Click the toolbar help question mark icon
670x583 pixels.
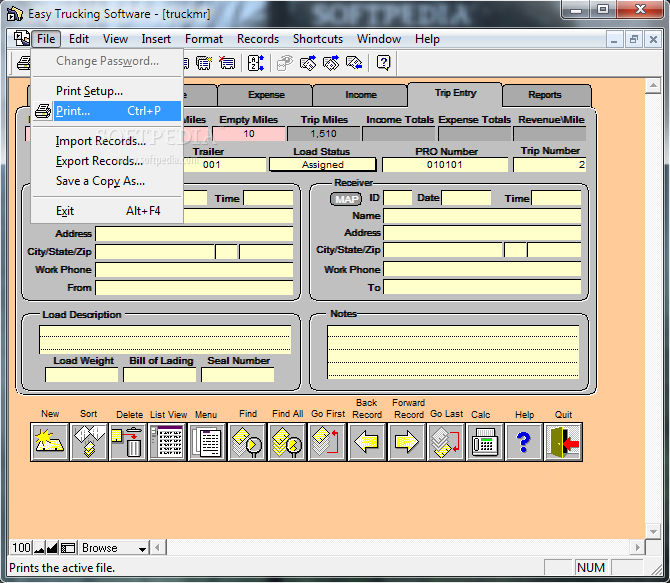(x=383, y=63)
